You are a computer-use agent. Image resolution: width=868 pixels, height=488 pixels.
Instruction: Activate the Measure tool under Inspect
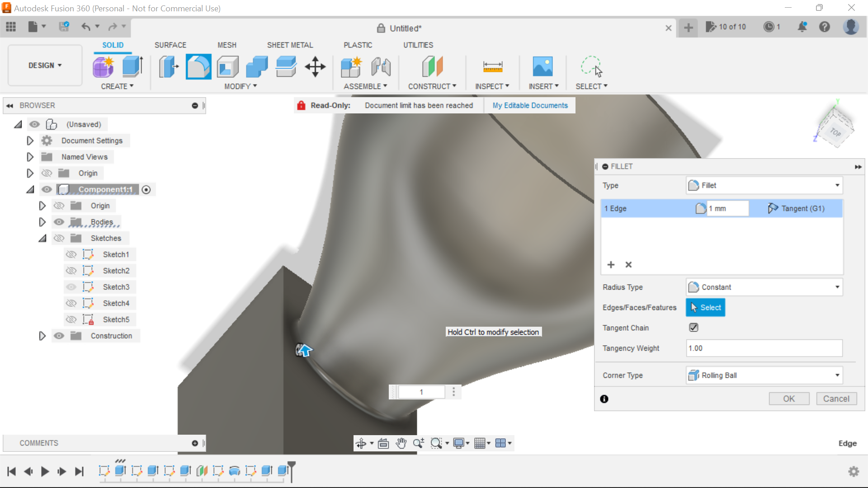pyautogui.click(x=492, y=66)
